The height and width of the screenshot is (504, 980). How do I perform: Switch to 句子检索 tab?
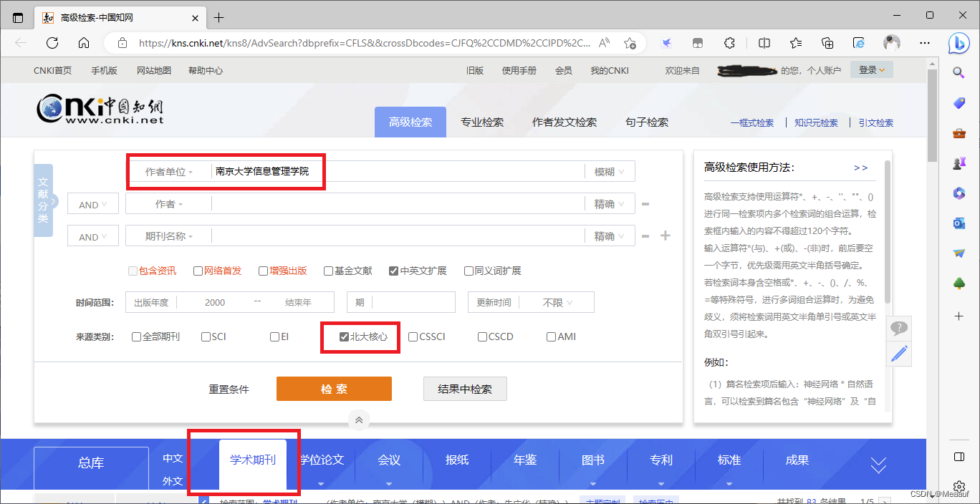tap(647, 122)
